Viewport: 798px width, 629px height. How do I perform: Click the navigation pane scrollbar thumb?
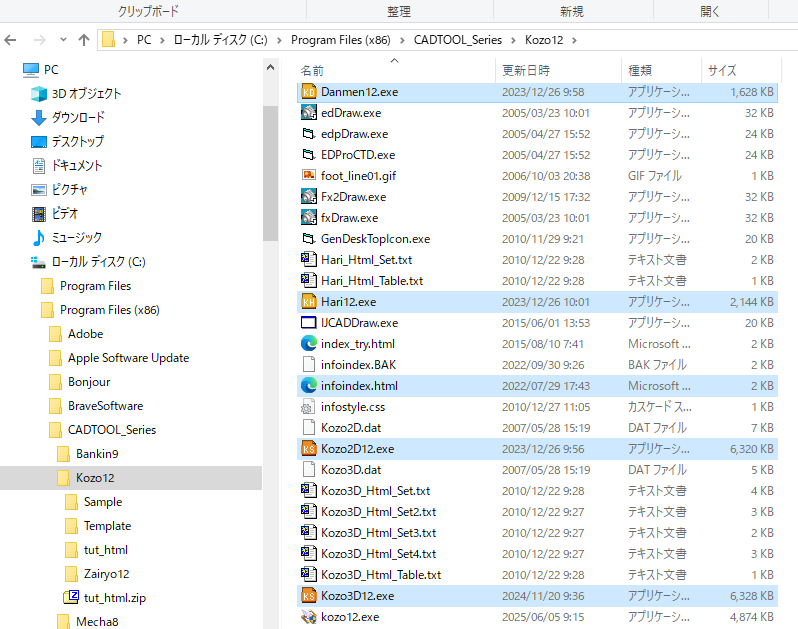(270, 173)
